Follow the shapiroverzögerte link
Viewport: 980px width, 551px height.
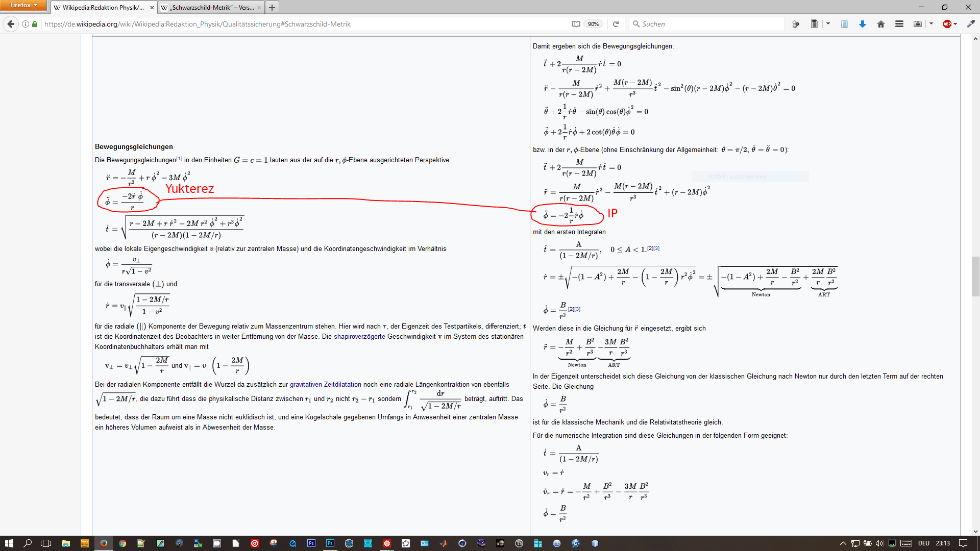359,337
